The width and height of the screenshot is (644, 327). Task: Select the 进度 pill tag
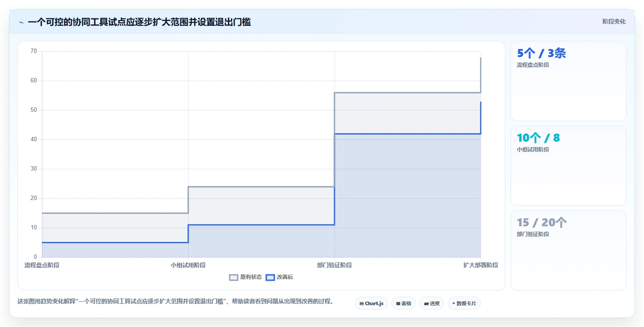tap(431, 303)
